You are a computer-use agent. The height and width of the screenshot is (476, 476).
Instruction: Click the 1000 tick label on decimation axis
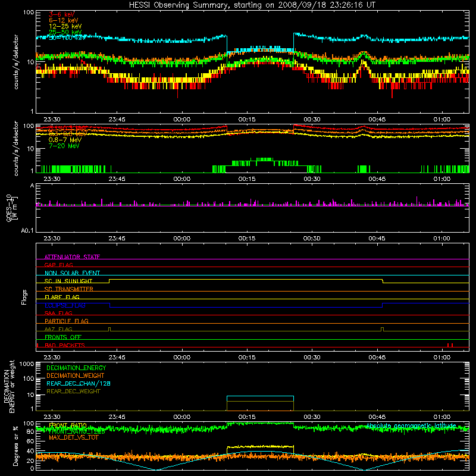coord(27,364)
